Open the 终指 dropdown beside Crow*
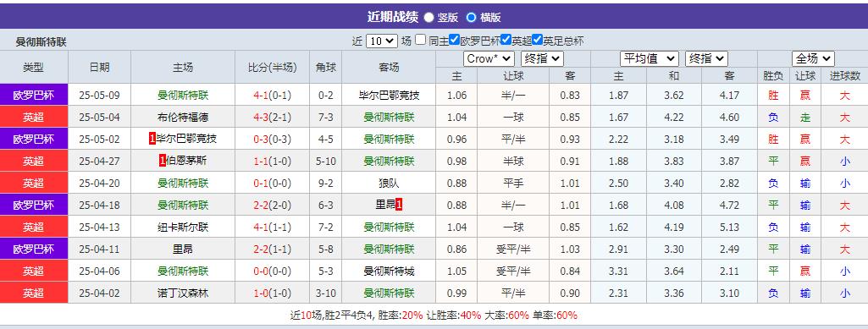 click(542, 58)
